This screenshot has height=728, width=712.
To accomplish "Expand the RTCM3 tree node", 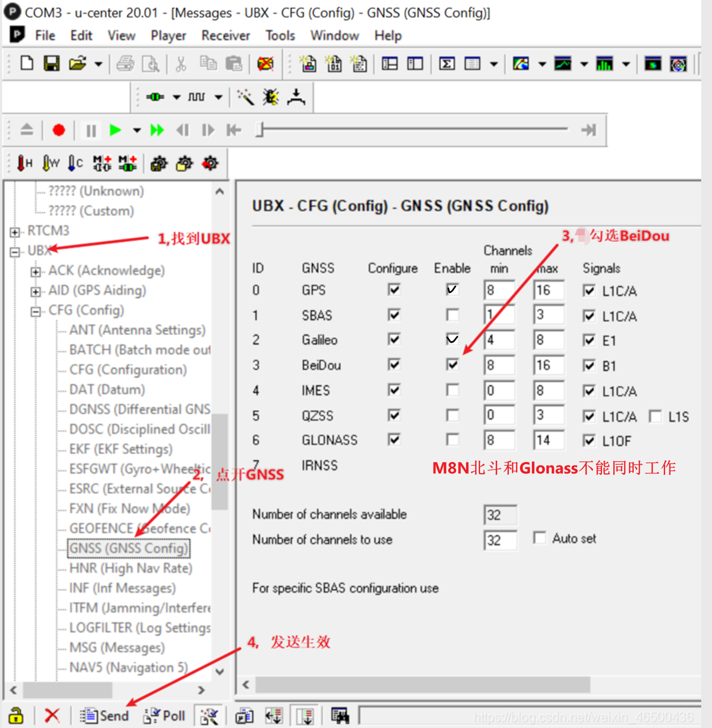I will [15, 232].
